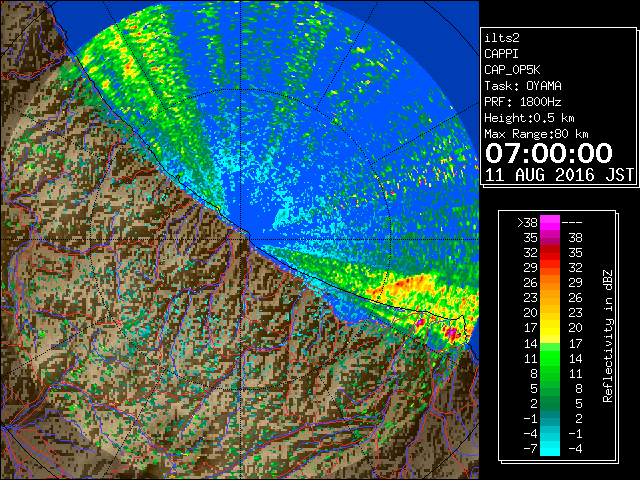Image resolution: width=640 pixels, height=480 pixels.
Task: Click the radar origin where crosshair lines meet
Action: pyautogui.click(x=240, y=239)
